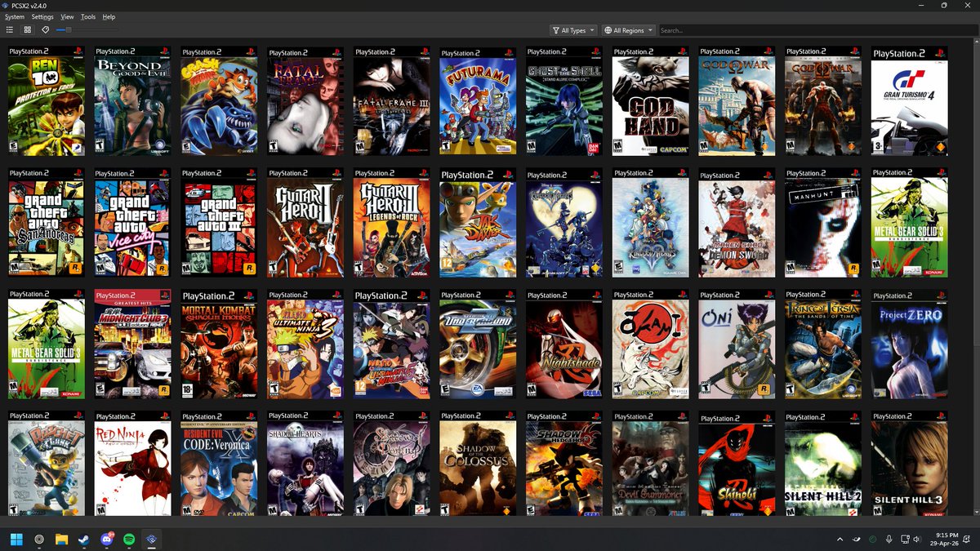Select the Manhunt cover
Image resolution: width=980 pixels, height=551 pixels.
point(823,223)
